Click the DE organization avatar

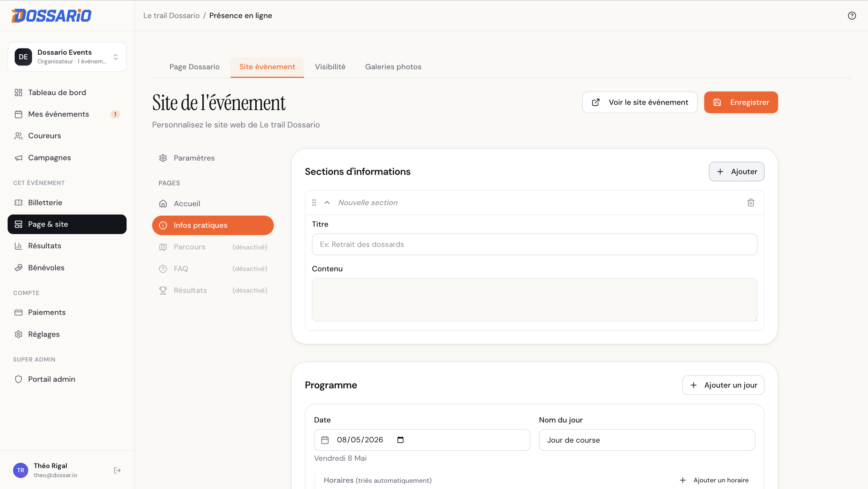pyautogui.click(x=23, y=57)
